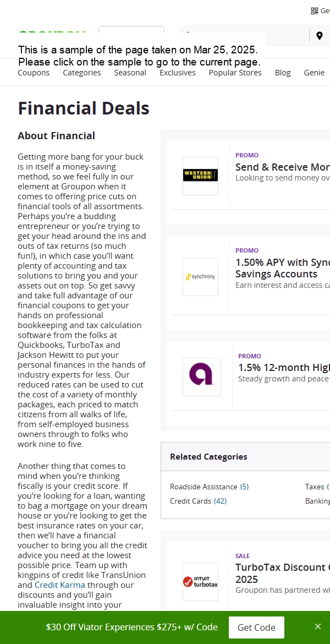This screenshot has height=644, width=330.
Task: Open the Genie navigation item
Action: coord(314,73)
